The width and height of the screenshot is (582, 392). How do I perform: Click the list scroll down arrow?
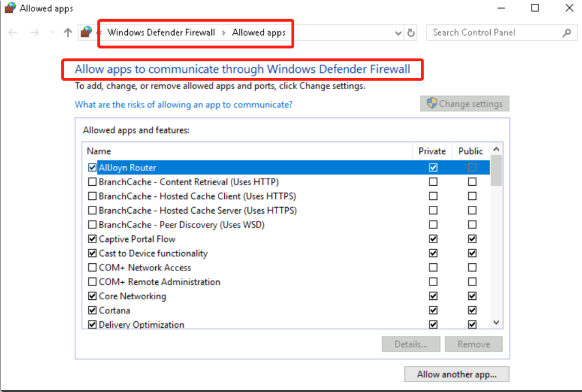496,322
